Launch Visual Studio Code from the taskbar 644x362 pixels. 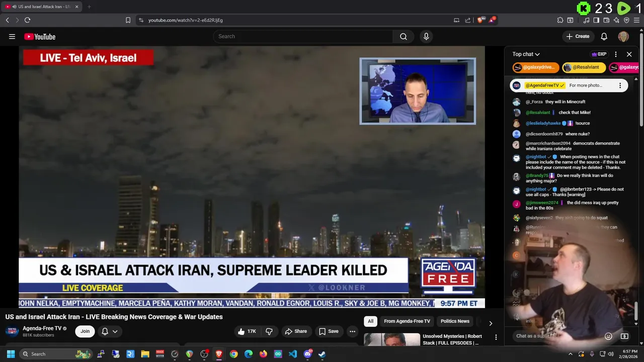click(293, 354)
